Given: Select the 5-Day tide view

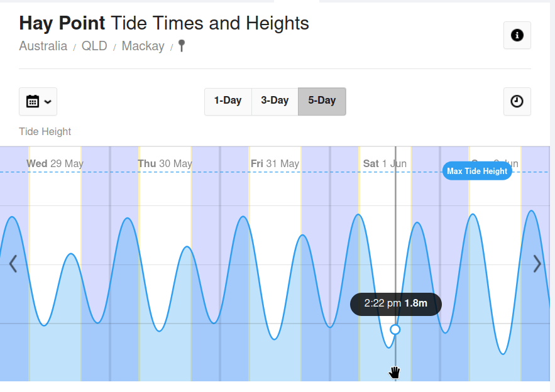Looking at the screenshot, I should tap(322, 101).
